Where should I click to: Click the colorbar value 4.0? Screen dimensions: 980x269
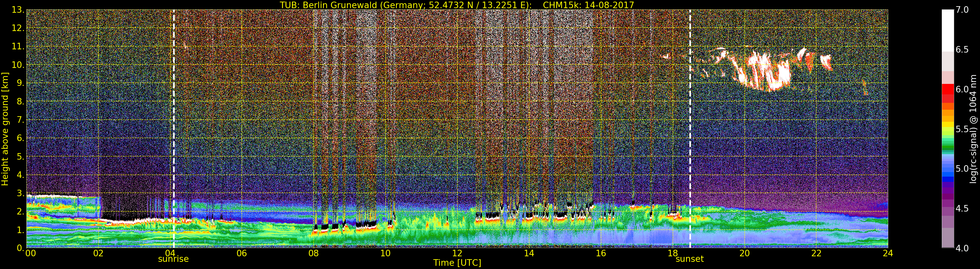click(x=962, y=248)
